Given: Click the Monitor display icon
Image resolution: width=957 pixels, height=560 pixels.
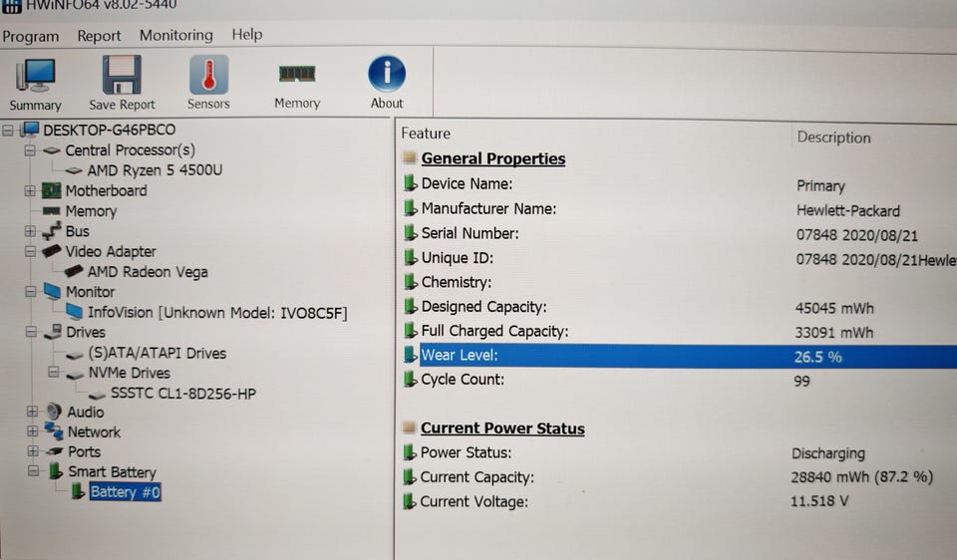Looking at the screenshot, I should coord(53,291).
